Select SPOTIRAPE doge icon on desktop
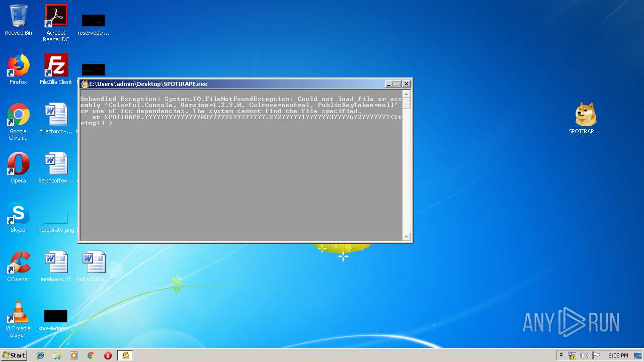Image resolution: width=644 pixels, height=362 pixels. [x=585, y=119]
